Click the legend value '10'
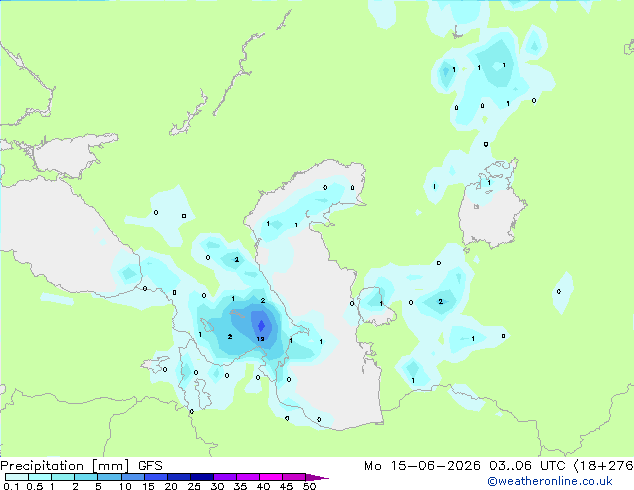This screenshot has width=634, height=490. tap(125, 486)
